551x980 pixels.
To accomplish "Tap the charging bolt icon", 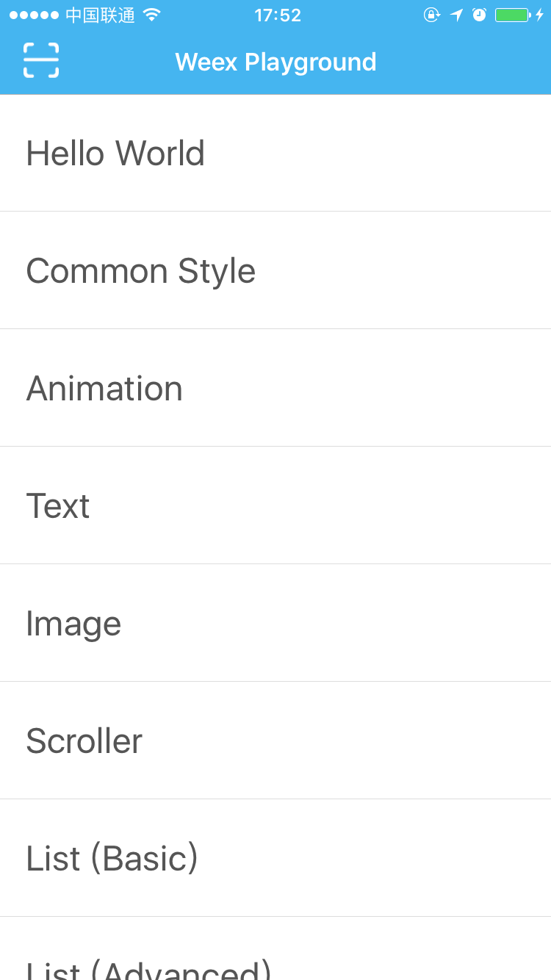I will (539, 15).
